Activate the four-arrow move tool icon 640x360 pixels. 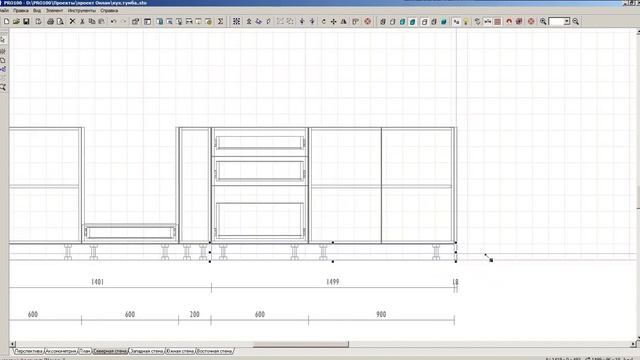(333, 21)
